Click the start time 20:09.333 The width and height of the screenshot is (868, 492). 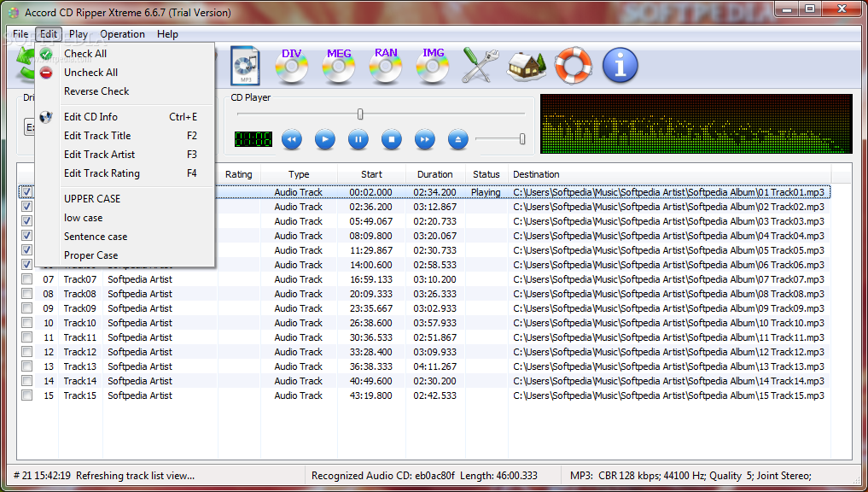pyautogui.click(x=371, y=293)
